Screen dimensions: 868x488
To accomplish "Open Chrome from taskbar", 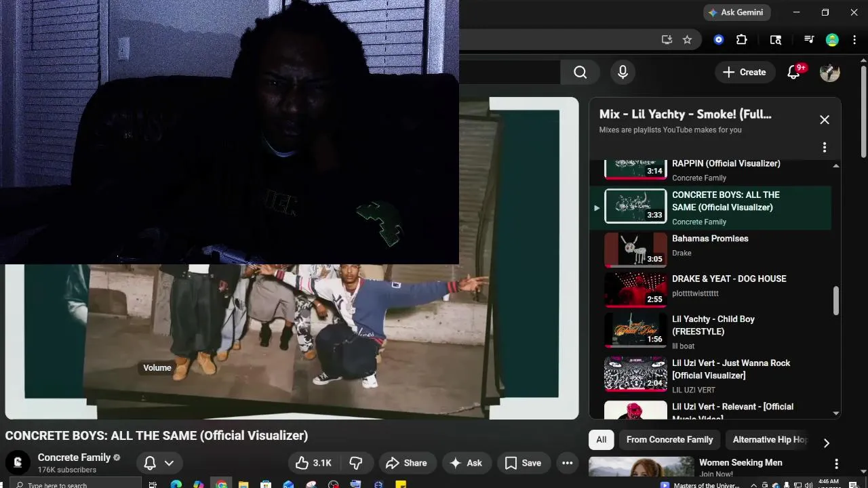I will point(221,484).
